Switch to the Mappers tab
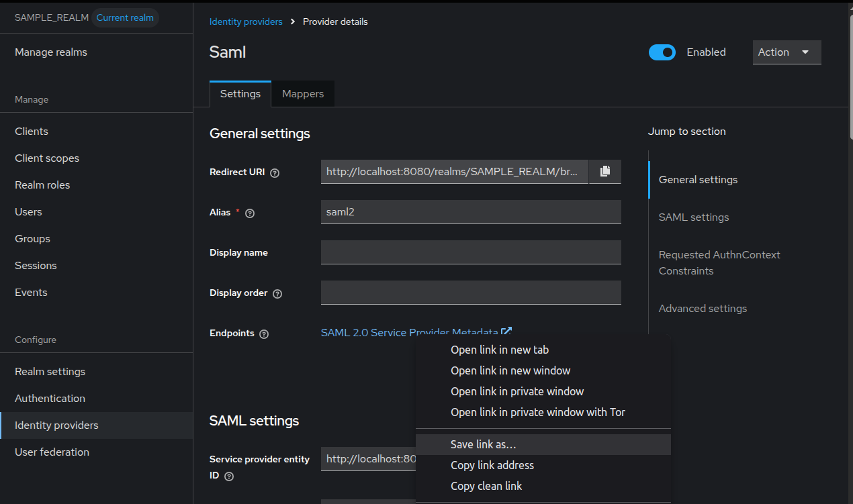 (x=303, y=94)
